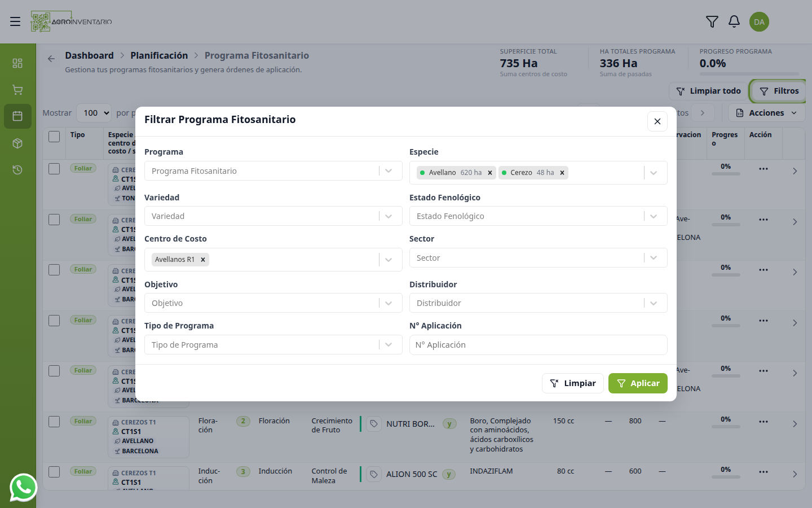Viewport: 812px width, 508px height.
Task: Open the DA user avatar menu
Action: click(x=760, y=22)
